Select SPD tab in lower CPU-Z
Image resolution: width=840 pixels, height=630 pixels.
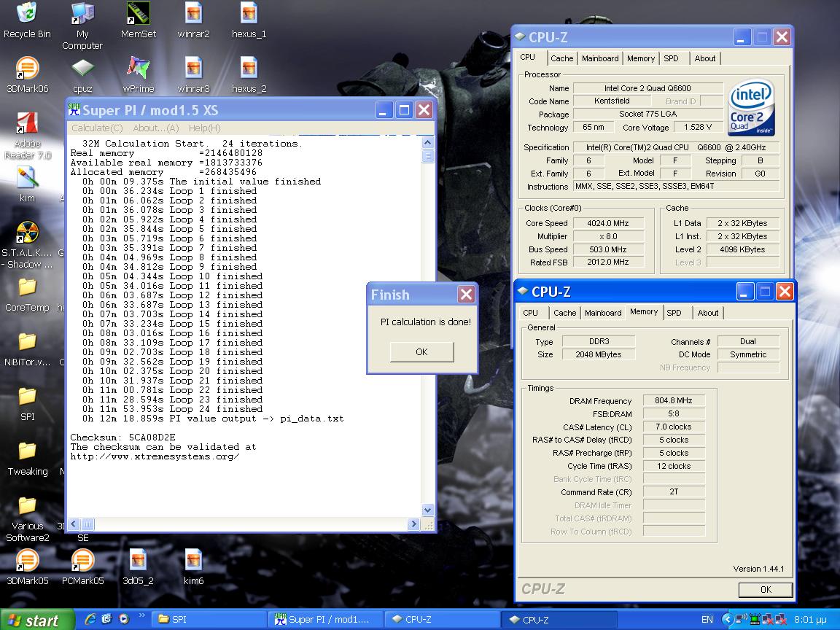tap(674, 313)
